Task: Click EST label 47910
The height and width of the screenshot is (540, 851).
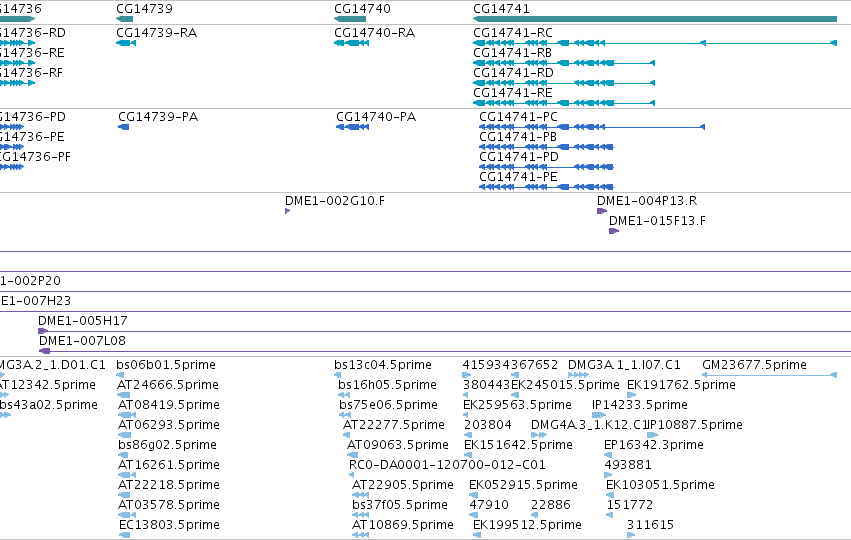Action: (489, 505)
